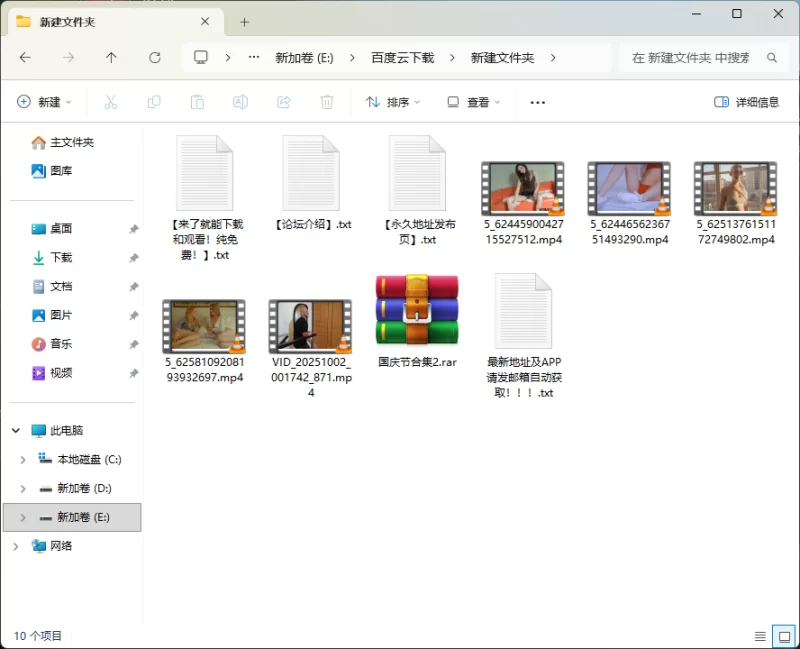Toggle the 详细信息 details pane
The height and width of the screenshot is (649, 800).
point(746,102)
